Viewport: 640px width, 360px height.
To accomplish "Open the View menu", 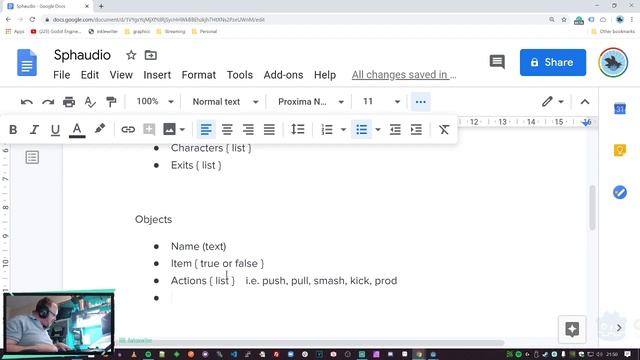I will [121, 75].
